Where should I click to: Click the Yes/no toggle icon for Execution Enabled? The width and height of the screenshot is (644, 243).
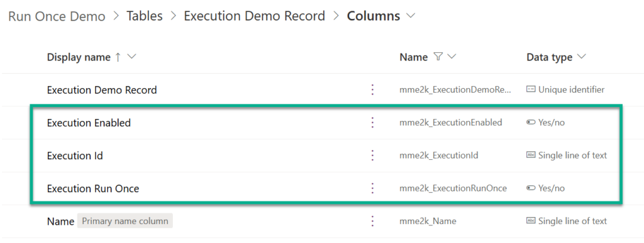(x=531, y=122)
